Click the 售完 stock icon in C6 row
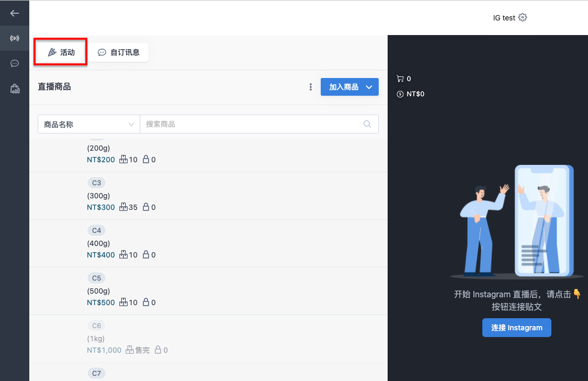This screenshot has height=381, width=588. click(x=129, y=350)
